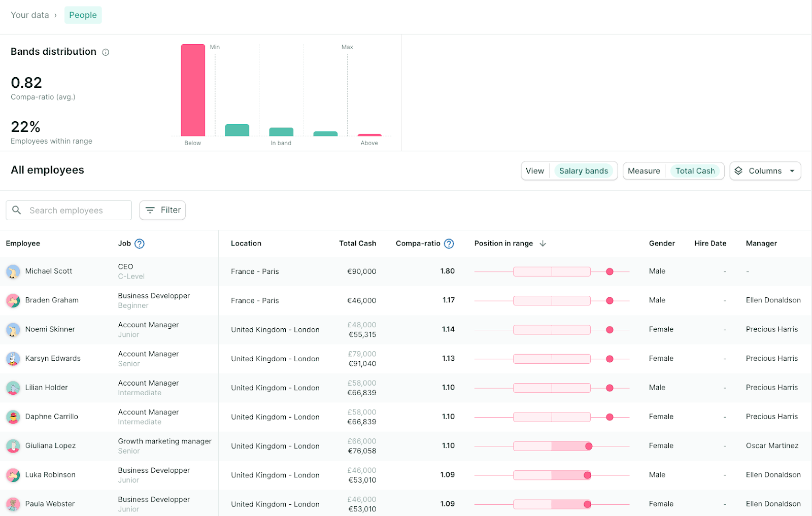Toggle sort direction on Position in range

[x=543, y=243]
